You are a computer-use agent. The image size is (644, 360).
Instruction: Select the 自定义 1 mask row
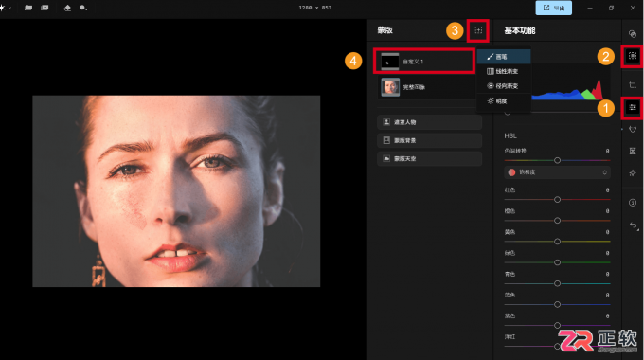tap(424, 62)
